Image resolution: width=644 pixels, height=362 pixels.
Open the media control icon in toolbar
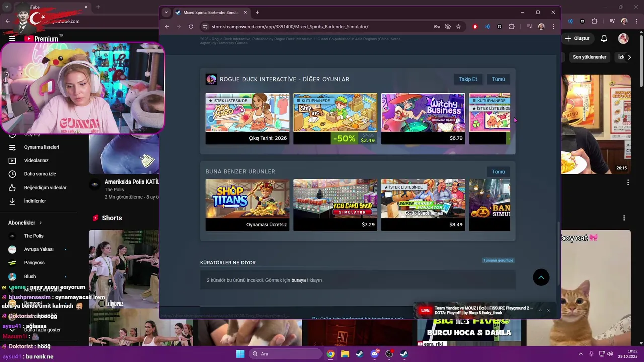coord(529,26)
